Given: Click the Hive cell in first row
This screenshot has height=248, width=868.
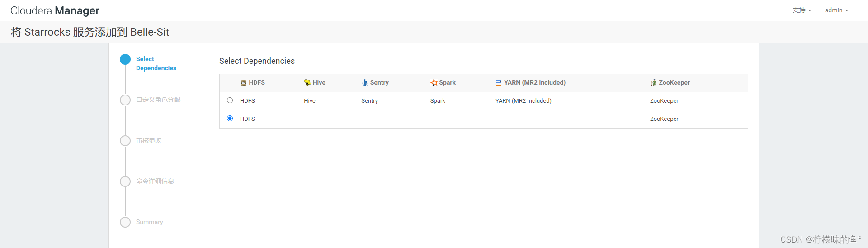Looking at the screenshot, I should pyautogui.click(x=310, y=101).
